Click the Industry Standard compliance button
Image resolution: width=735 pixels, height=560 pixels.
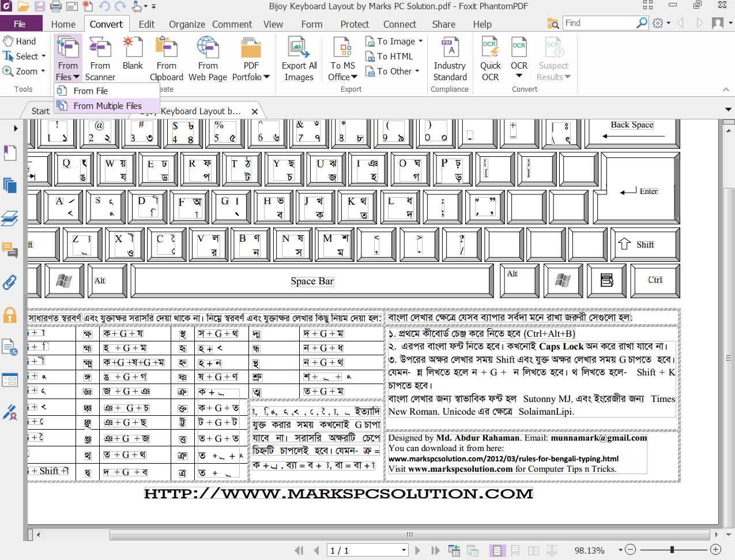coord(450,58)
